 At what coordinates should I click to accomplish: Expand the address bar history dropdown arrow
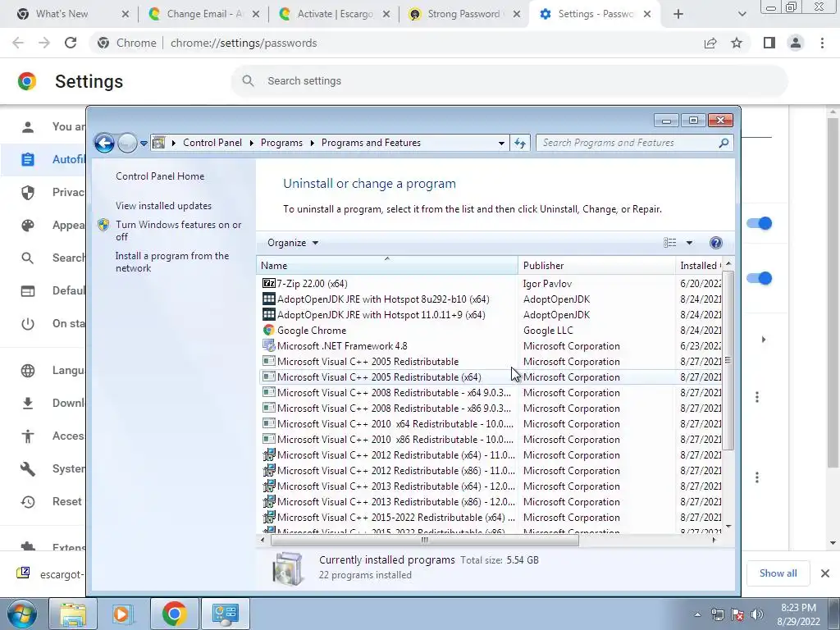501,143
